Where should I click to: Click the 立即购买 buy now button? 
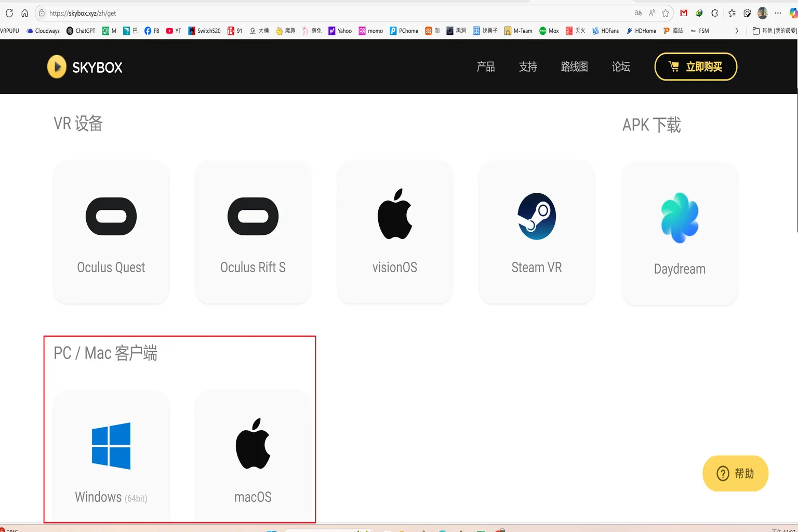point(696,67)
